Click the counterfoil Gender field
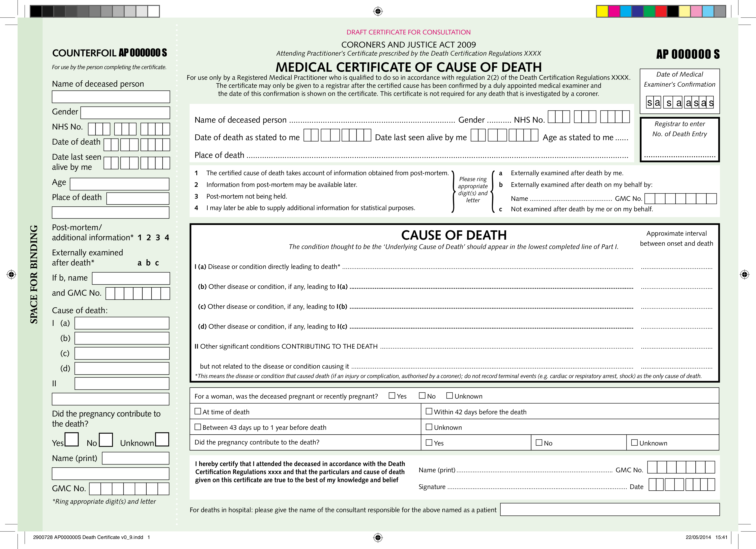756x549 pixels. [x=125, y=113]
